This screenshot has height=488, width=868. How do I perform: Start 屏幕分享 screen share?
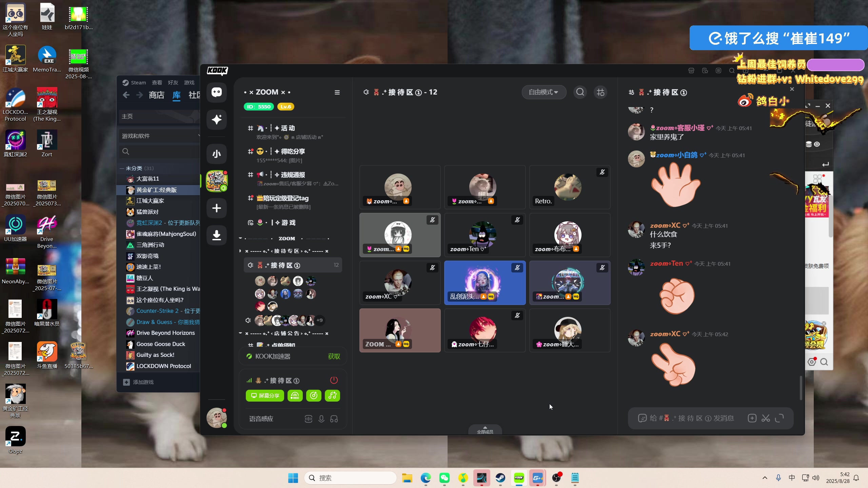pyautogui.click(x=265, y=396)
